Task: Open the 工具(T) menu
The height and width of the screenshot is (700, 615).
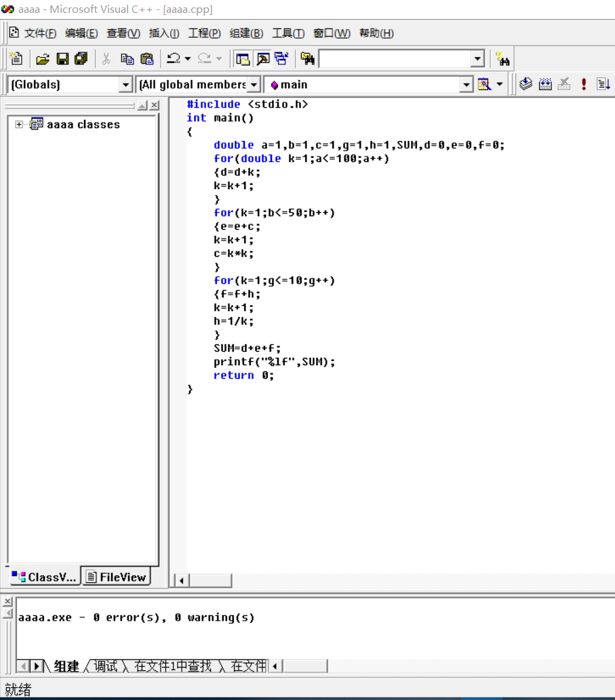Action: tap(289, 33)
